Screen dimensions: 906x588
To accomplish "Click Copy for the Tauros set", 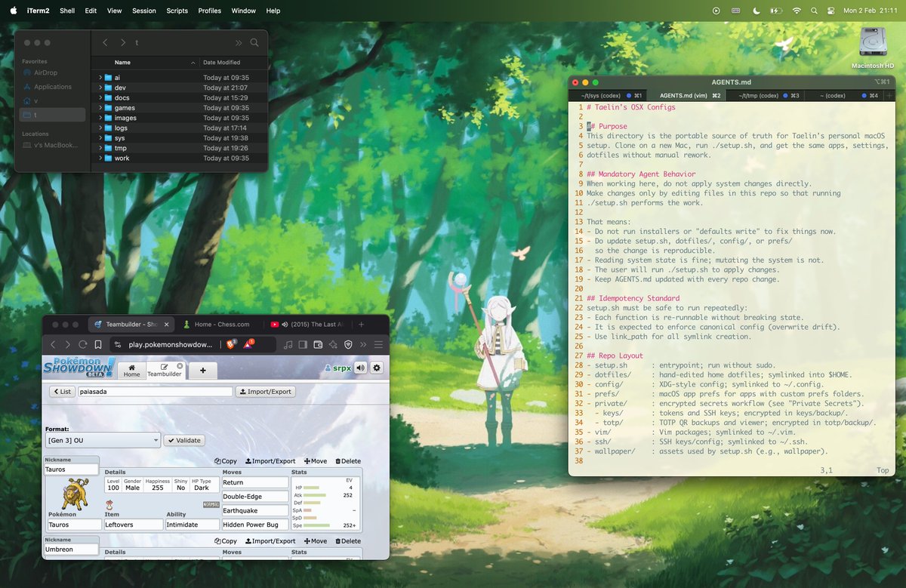I will click(x=226, y=461).
